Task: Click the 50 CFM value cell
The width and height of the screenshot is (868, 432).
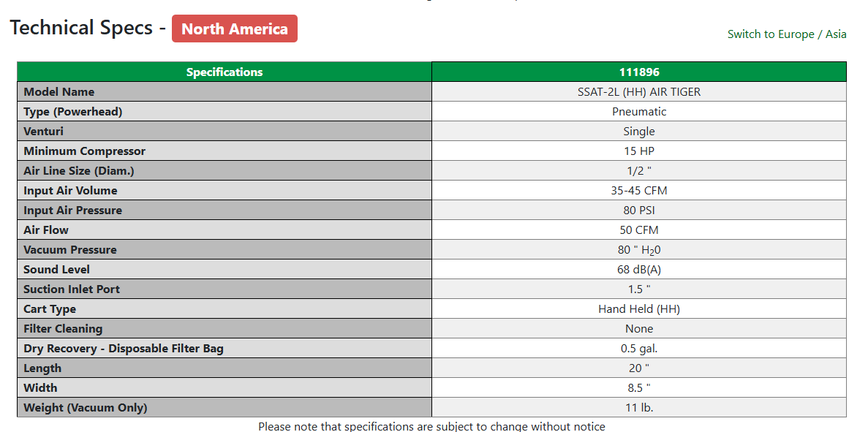Action: tap(639, 230)
